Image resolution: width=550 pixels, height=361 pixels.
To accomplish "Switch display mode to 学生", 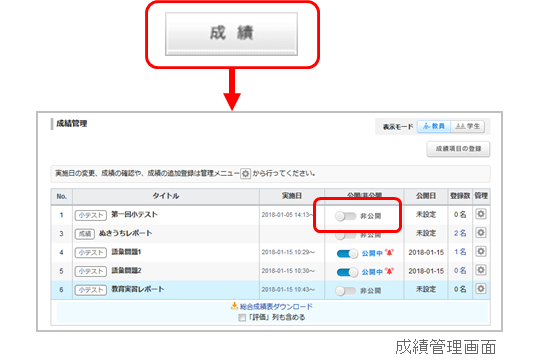I will (x=468, y=126).
